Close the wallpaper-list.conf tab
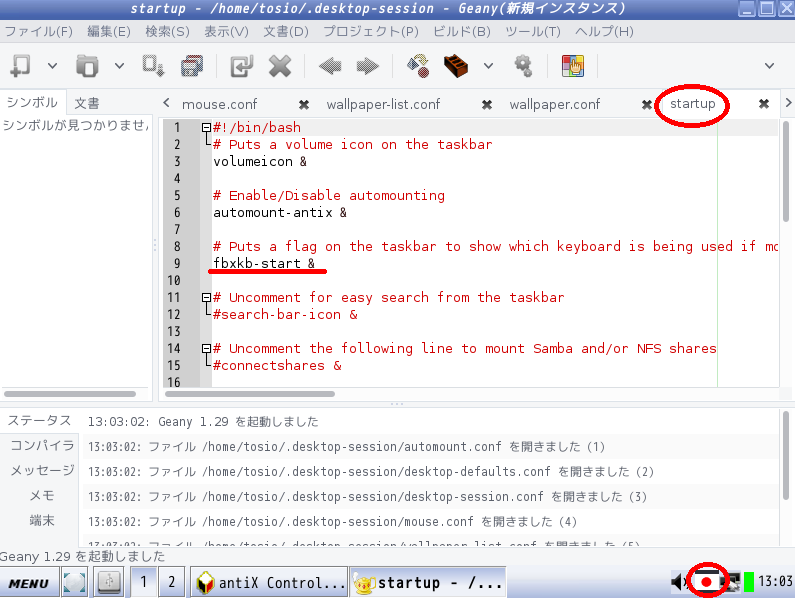795x598 pixels. point(487,105)
